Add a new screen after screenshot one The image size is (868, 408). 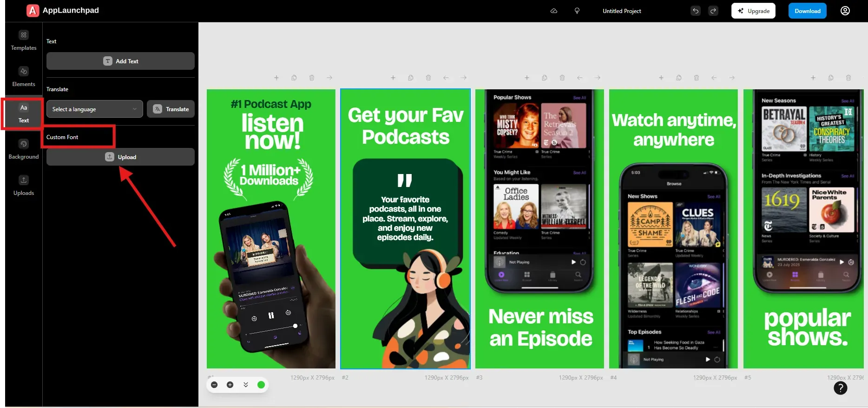click(x=276, y=78)
